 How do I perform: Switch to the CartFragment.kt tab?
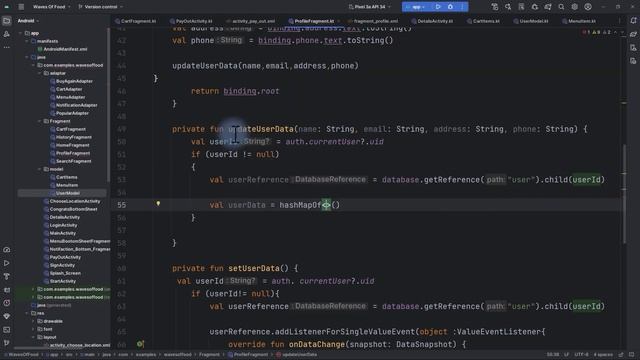coord(136,21)
